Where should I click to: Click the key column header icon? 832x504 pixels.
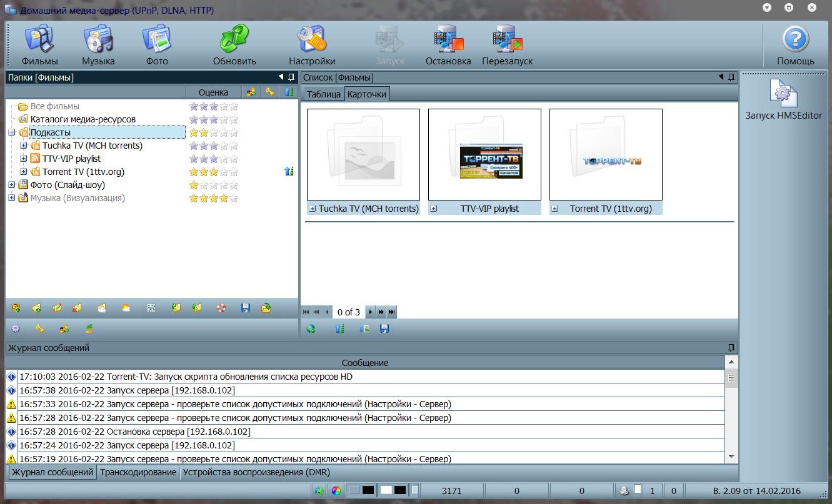pyautogui.click(x=270, y=92)
